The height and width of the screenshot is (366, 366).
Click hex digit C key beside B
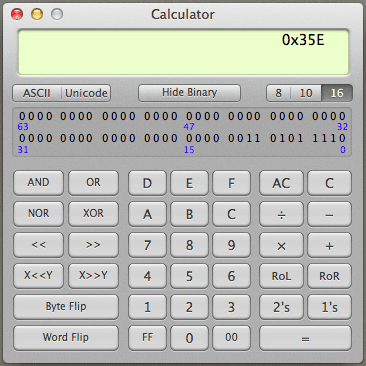coord(231,214)
